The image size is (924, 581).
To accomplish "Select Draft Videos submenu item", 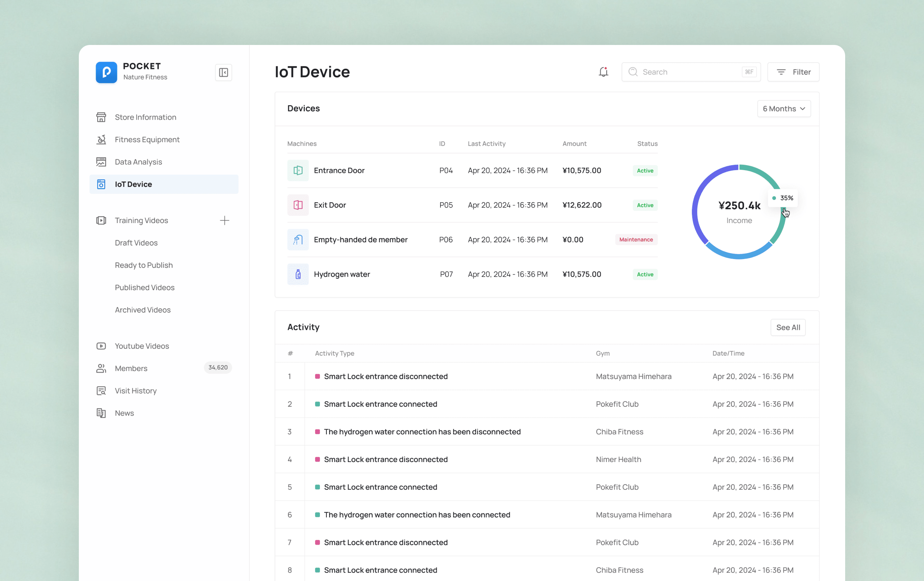I will click(x=136, y=242).
